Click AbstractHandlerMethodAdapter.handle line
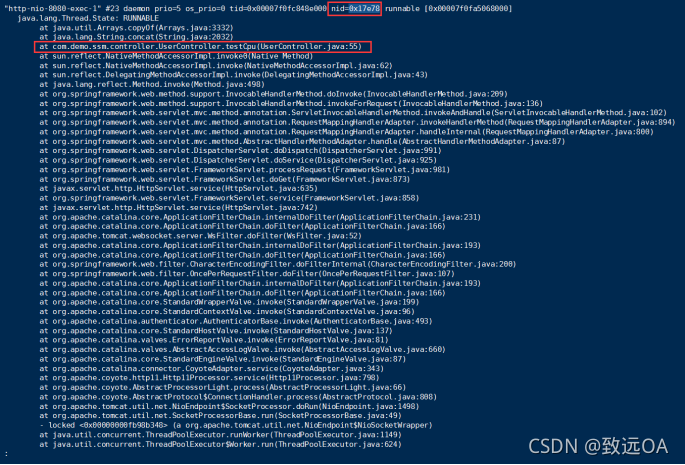Viewport: 685px width, 465px height. (x=302, y=142)
